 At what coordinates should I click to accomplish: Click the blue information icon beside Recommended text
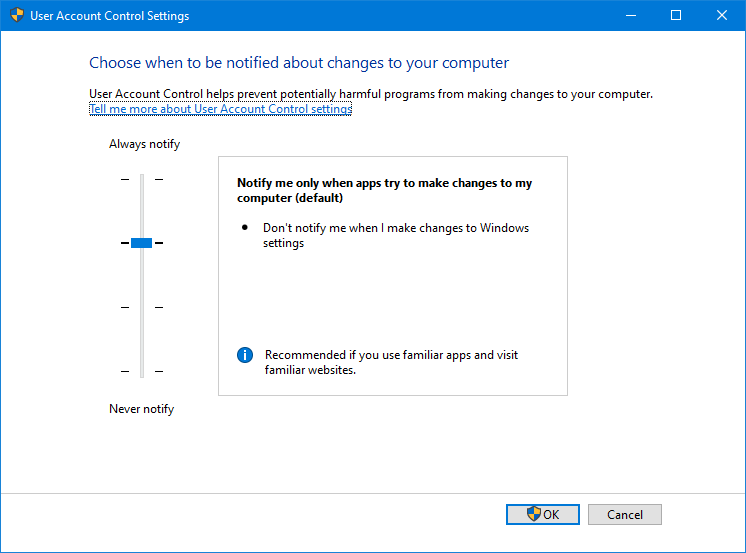click(x=244, y=355)
